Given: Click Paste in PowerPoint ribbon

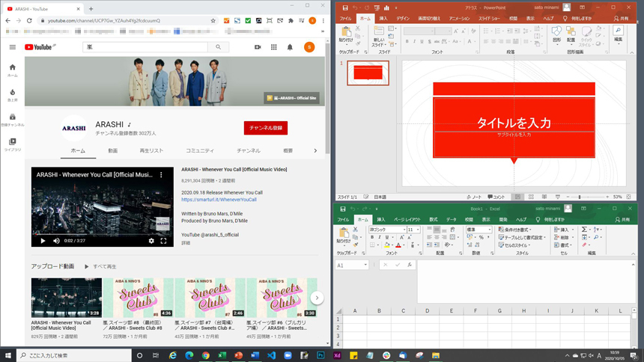Looking at the screenshot, I should click(346, 34).
